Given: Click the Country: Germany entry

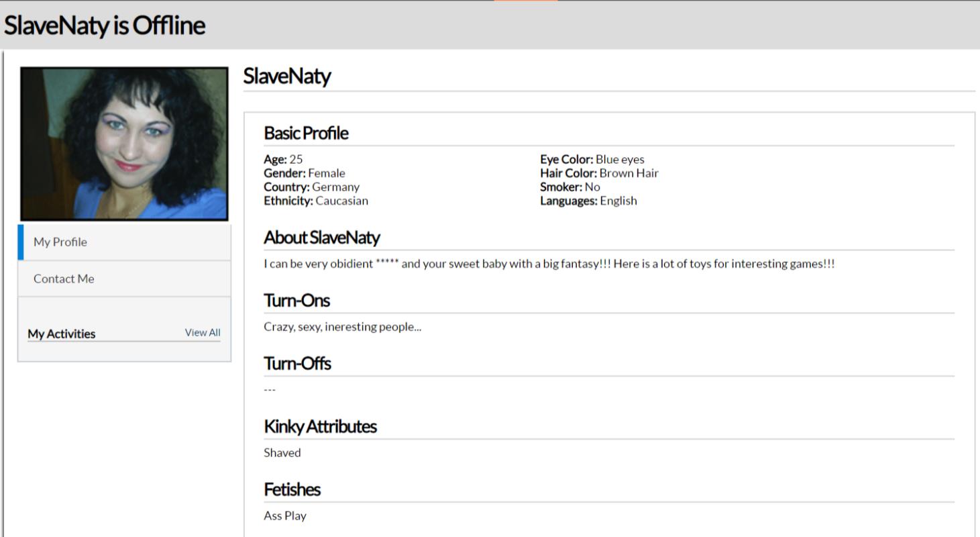Looking at the screenshot, I should pyautogui.click(x=311, y=187).
